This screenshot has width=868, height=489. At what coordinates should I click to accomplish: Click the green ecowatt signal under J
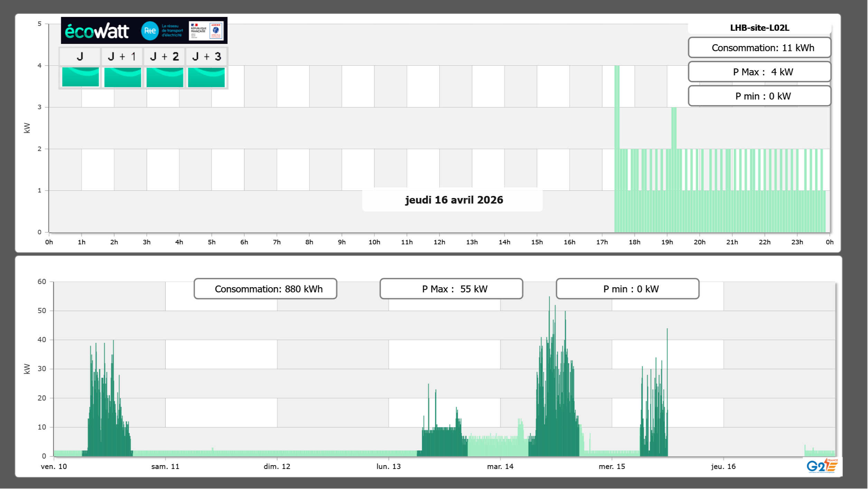point(80,77)
